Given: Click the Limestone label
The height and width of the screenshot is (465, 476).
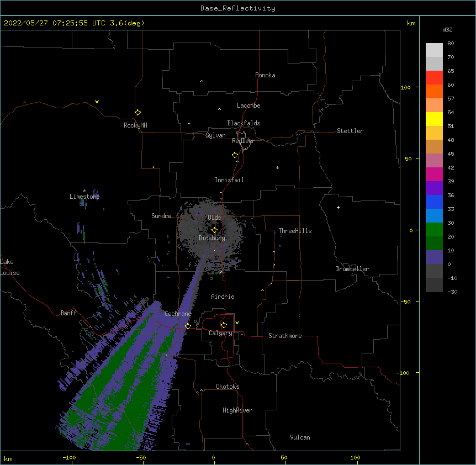Looking at the screenshot, I should 84,197.
